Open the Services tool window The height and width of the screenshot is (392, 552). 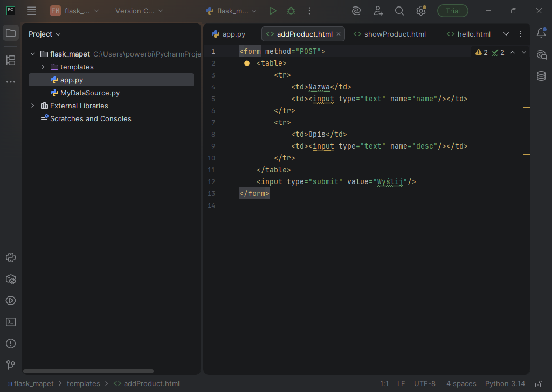[11, 300]
